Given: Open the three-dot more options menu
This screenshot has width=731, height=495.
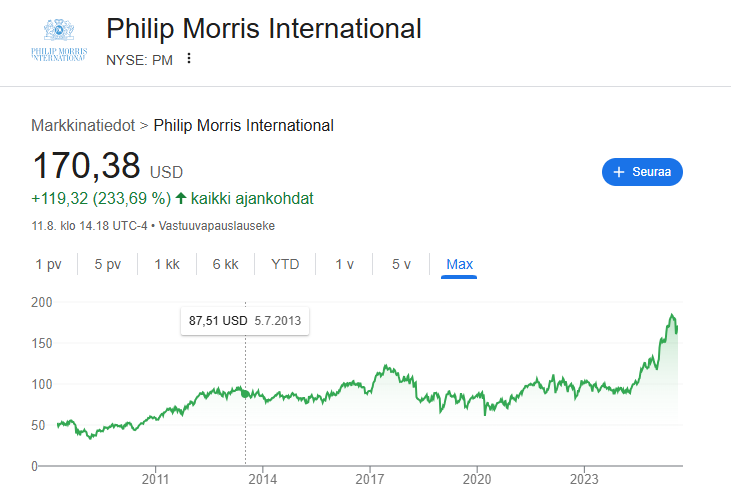Looking at the screenshot, I should (x=188, y=59).
